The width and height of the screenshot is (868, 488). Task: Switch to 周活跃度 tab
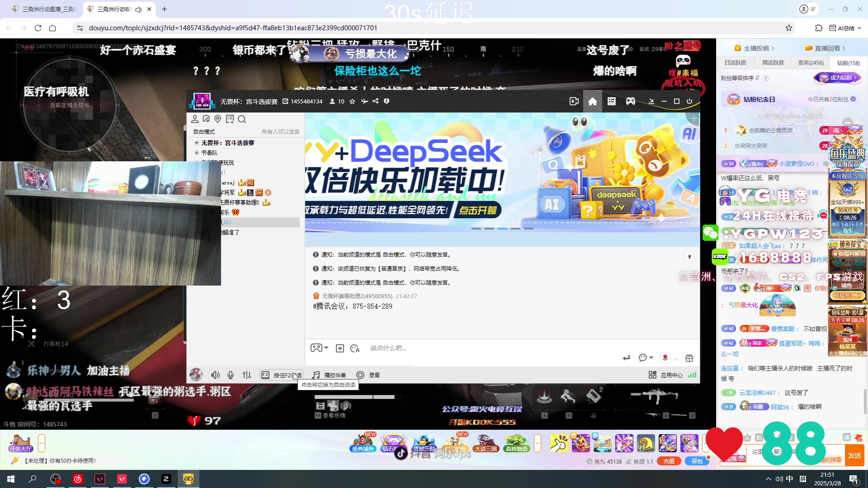click(773, 63)
